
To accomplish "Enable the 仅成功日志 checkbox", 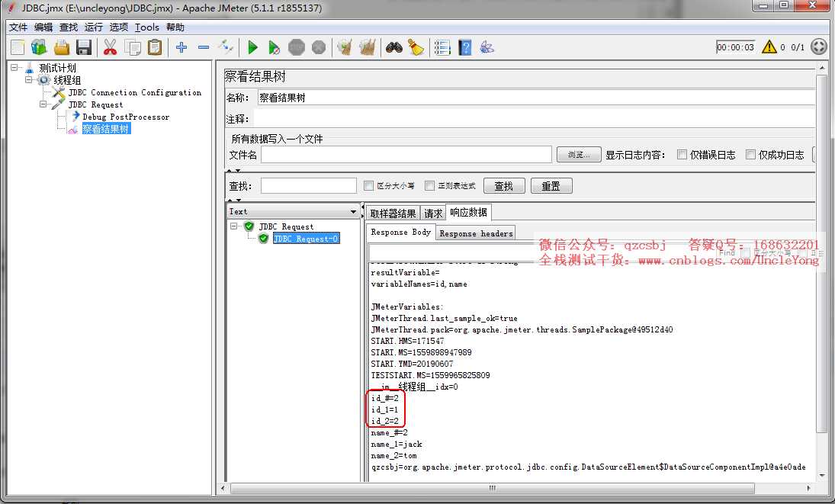I will (750, 154).
